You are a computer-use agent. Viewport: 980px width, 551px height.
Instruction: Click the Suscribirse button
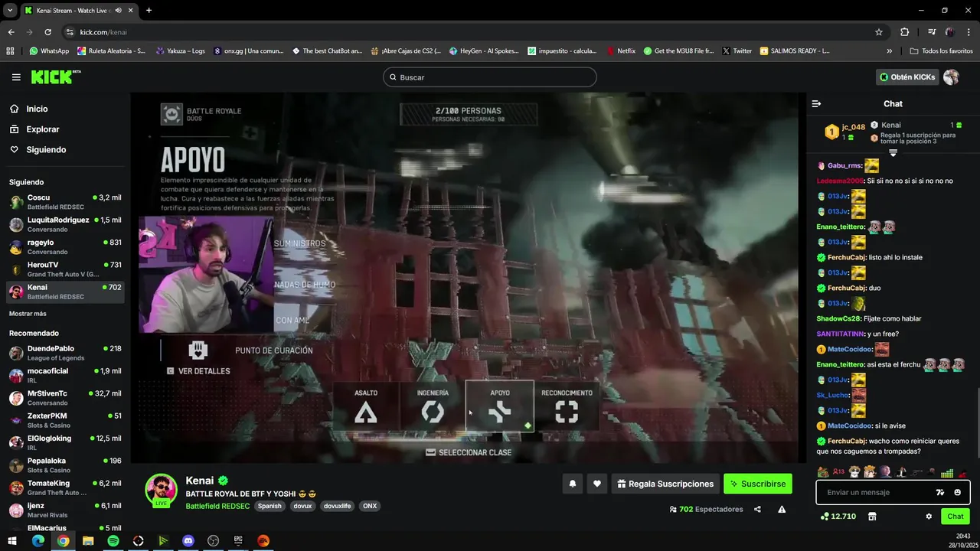757,484
